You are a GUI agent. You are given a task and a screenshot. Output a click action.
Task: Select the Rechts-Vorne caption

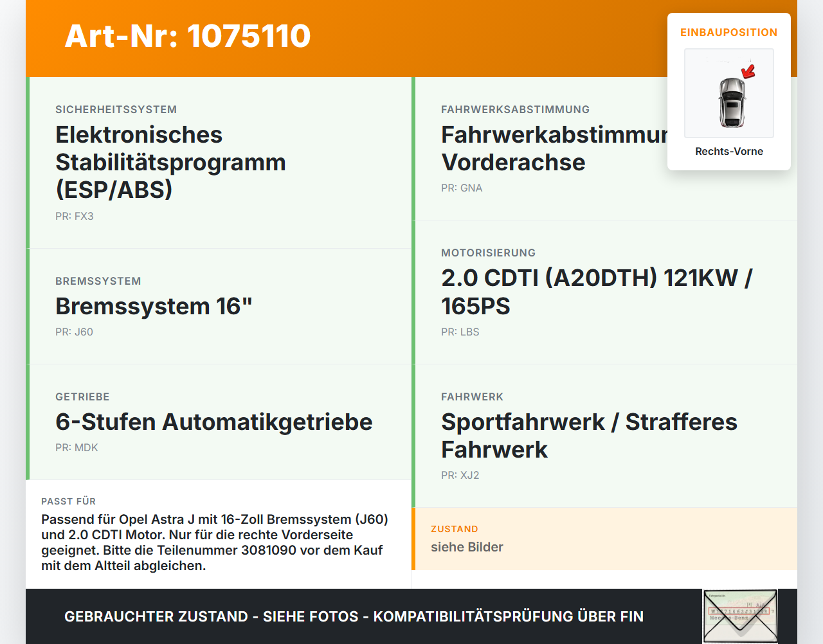tap(729, 151)
